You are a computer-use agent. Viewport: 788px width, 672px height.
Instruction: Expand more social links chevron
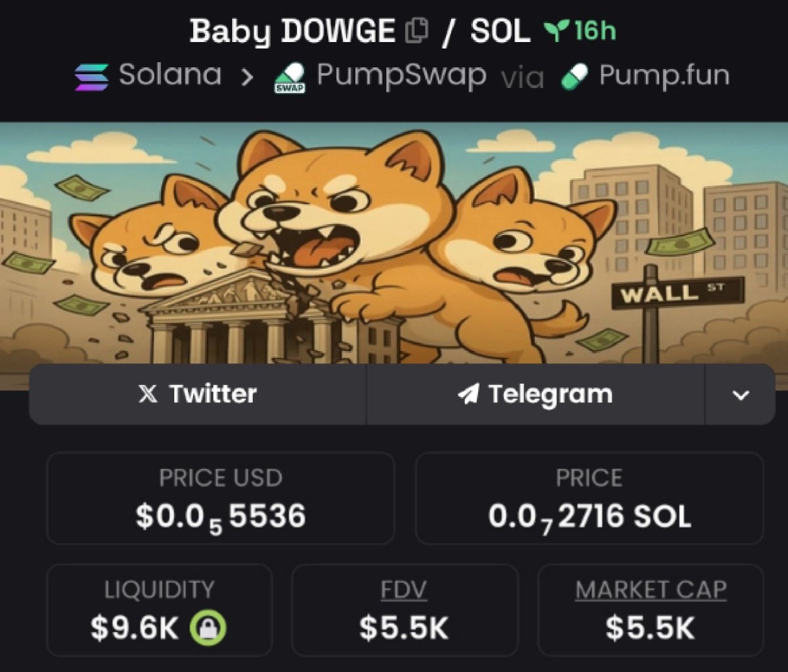(x=741, y=395)
